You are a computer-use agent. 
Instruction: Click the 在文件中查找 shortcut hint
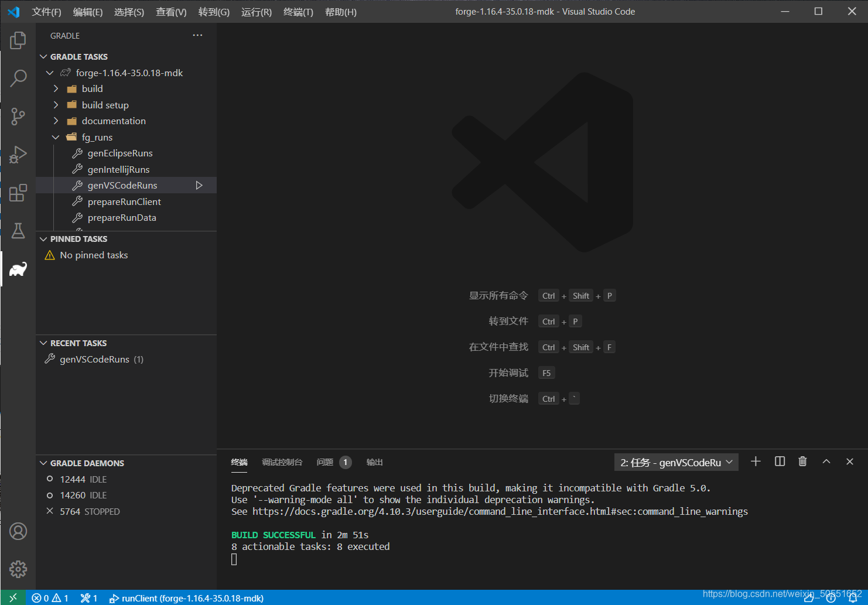[498, 347]
